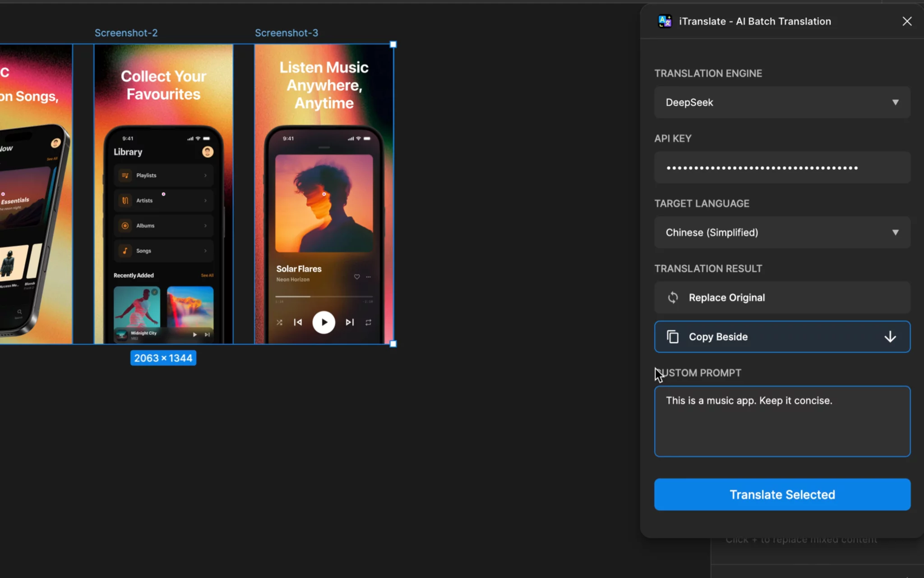Click the Playlists row chevron in Library
This screenshot has height=578, width=924.
click(x=205, y=175)
